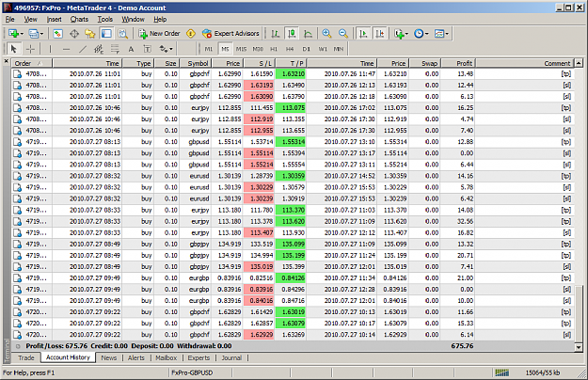Switch to the News tab
This screenshot has width=588, height=380.
[x=109, y=357]
